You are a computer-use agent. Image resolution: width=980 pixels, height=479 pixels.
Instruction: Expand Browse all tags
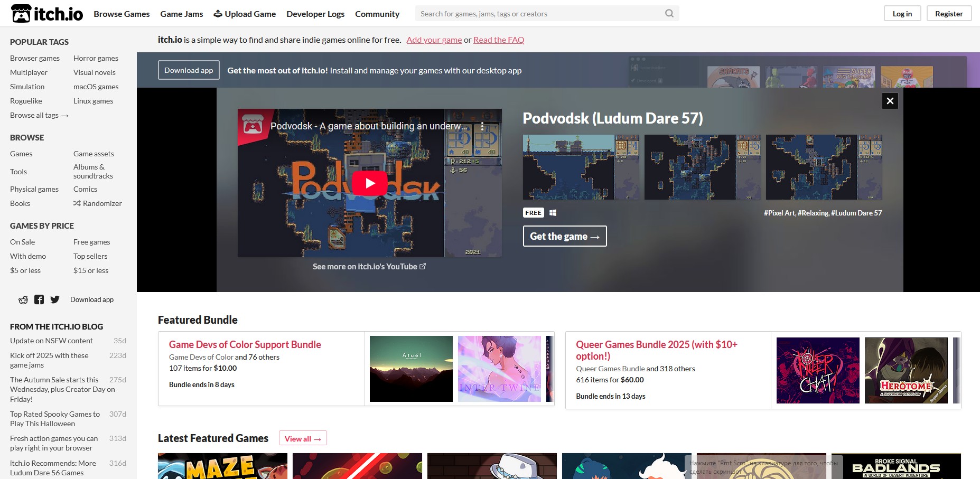(x=39, y=115)
